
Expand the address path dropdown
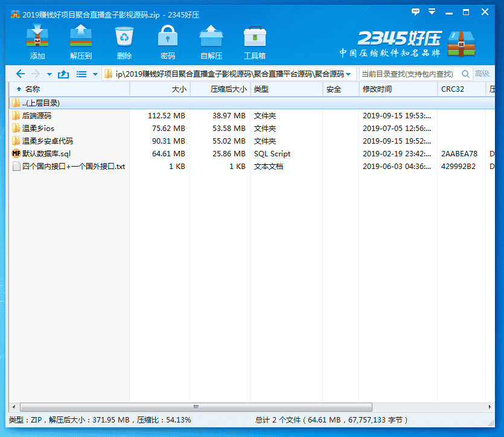[348, 75]
